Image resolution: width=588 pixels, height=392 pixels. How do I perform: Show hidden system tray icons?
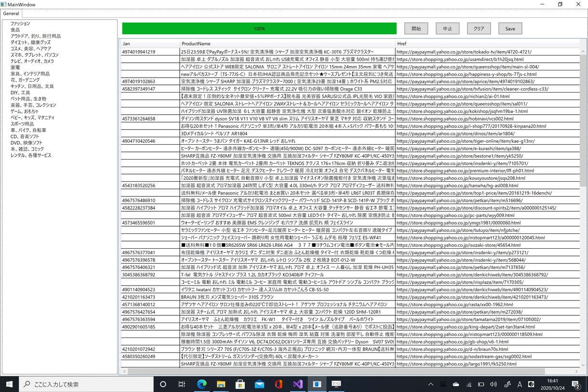(430, 384)
